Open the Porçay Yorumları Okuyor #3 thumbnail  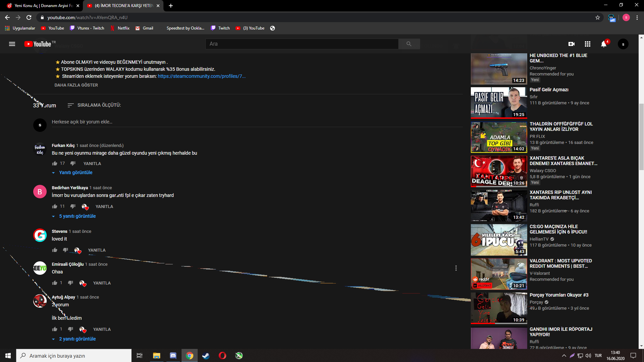click(499, 308)
